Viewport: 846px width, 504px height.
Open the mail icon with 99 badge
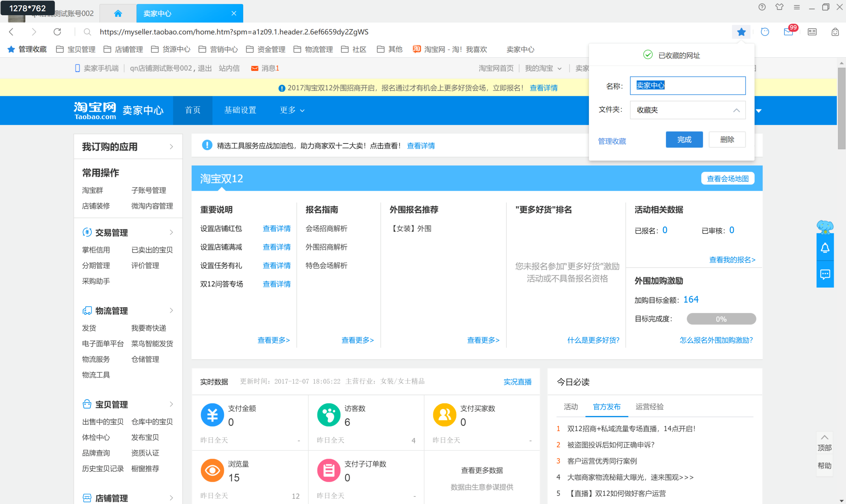pos(788,32)
